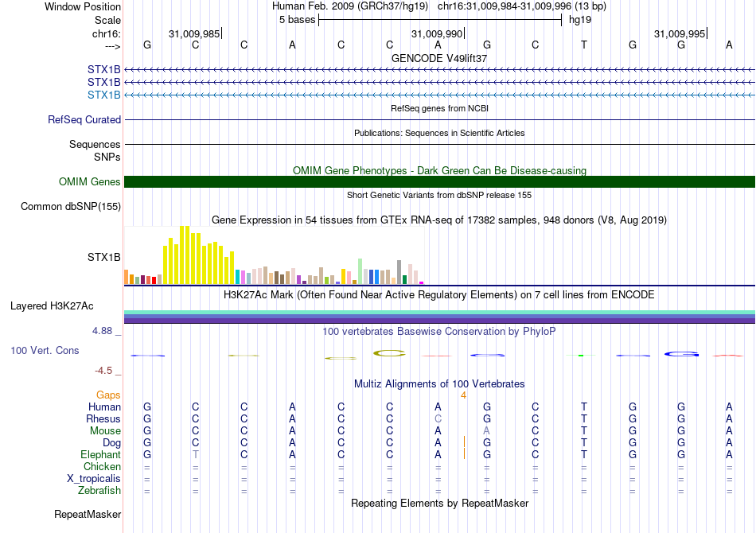
Task: Open the H3K27Ac Mark track title
Action: pyautogui.click(x=439, y=295)
